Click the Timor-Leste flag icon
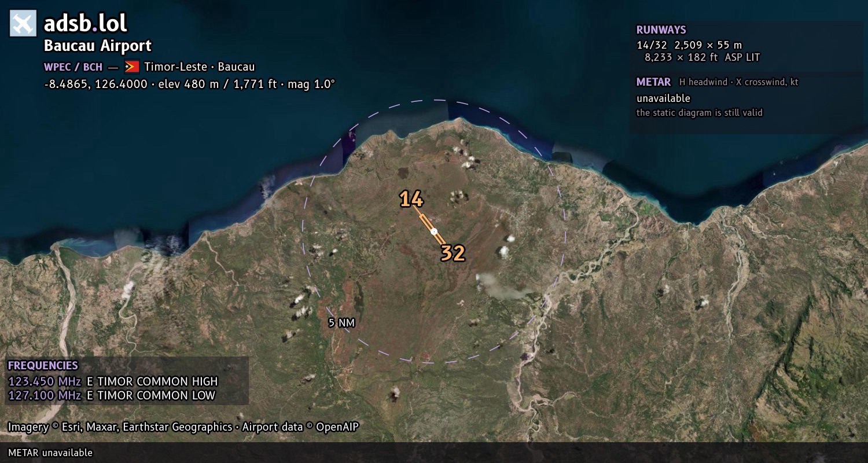The image size is (868, 463). [x=132, y=67]
